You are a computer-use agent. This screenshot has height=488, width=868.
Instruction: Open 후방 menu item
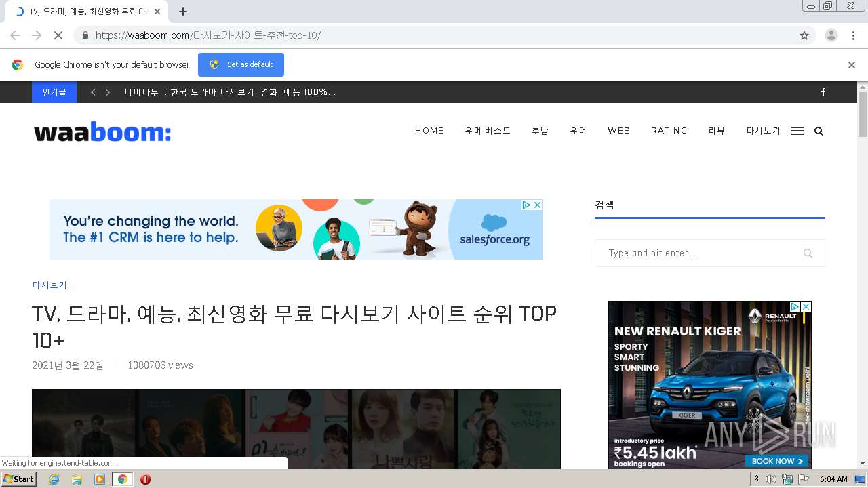pos(540,131)
